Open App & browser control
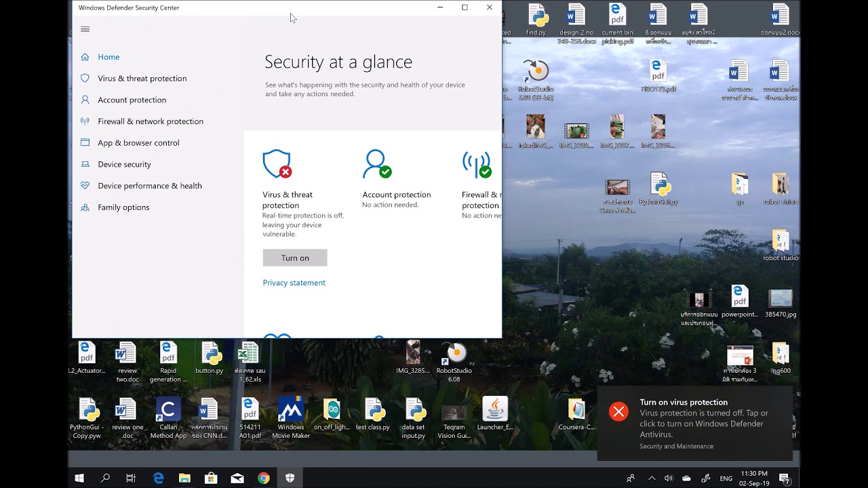This screenshot has height=488, width=868. [x=138, y=143]
